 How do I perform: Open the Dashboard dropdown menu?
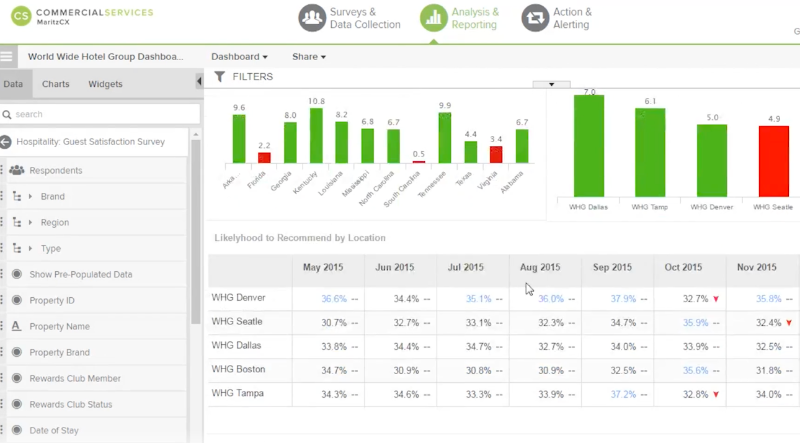coord(239,57)
